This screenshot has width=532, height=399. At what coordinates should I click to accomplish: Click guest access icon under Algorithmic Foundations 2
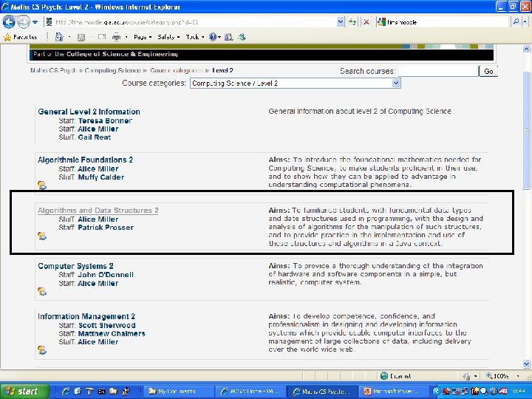tap(41, 185)
